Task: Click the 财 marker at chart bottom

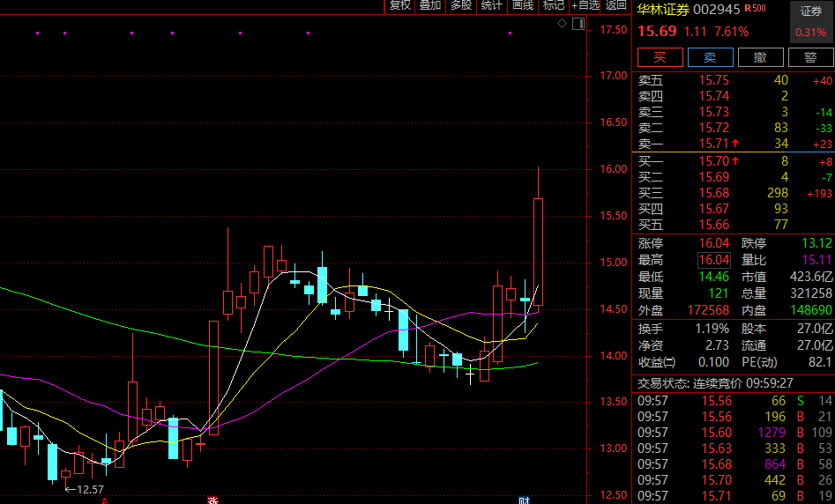Action: (524, 500)
